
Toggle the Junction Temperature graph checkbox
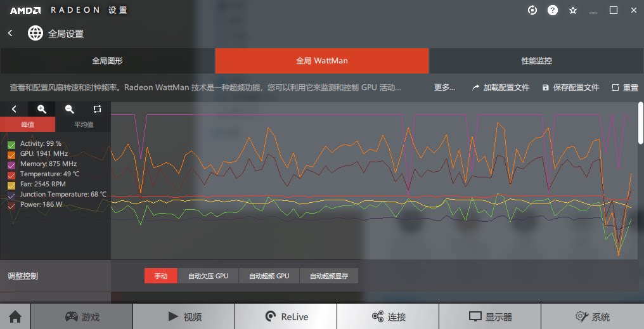point(11,195)
